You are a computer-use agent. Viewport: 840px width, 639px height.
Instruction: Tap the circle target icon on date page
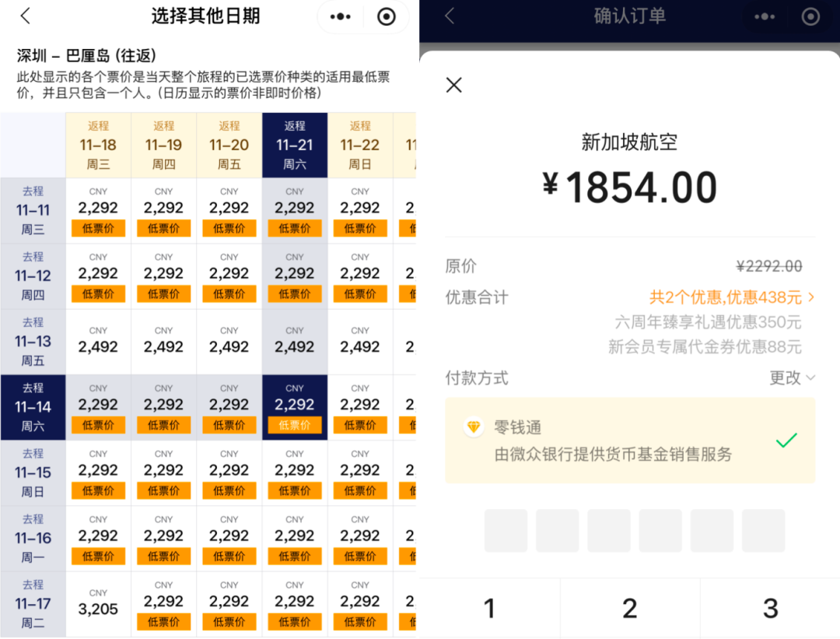(387, 16)
